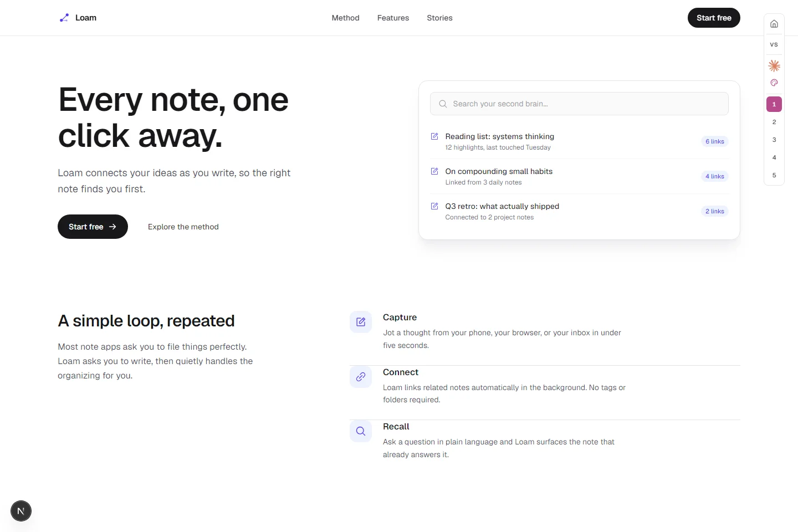
Task: Click the Capture step heading
Action: 400,318
